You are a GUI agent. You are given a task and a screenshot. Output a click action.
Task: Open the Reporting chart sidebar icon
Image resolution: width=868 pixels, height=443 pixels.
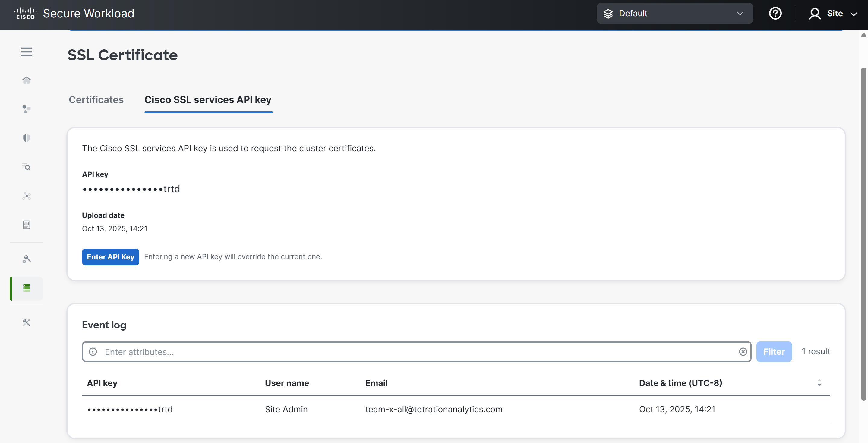coord(26,225)
